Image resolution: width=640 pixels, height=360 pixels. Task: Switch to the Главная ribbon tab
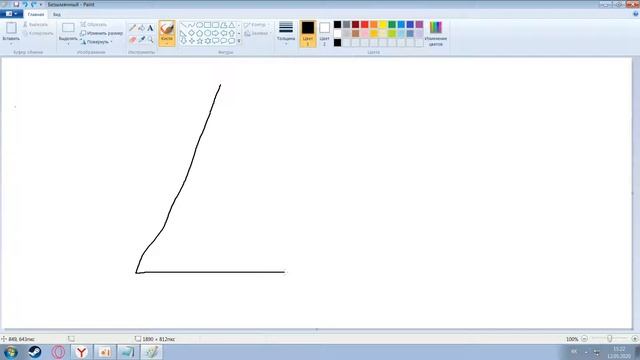[36, 14]
